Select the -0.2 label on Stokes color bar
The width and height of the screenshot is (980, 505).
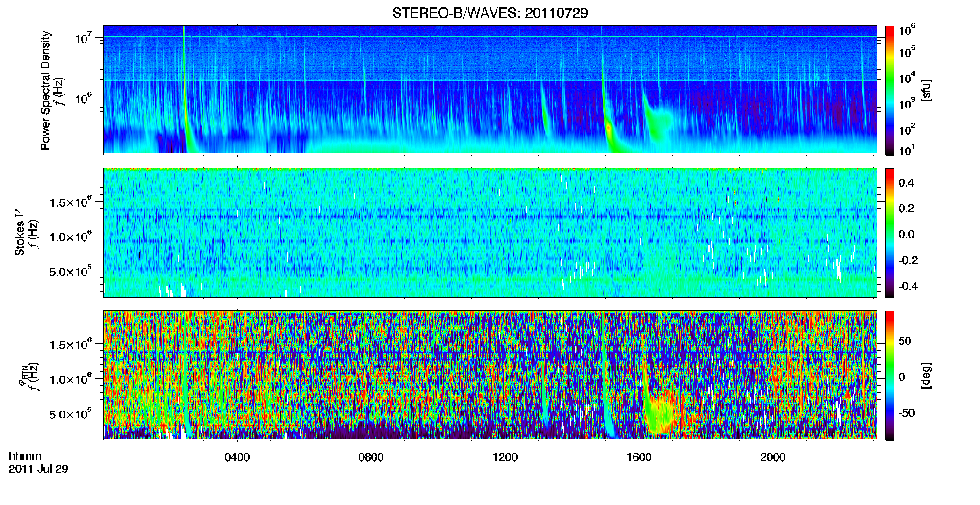pyautogui.click(x=908, y=260)
